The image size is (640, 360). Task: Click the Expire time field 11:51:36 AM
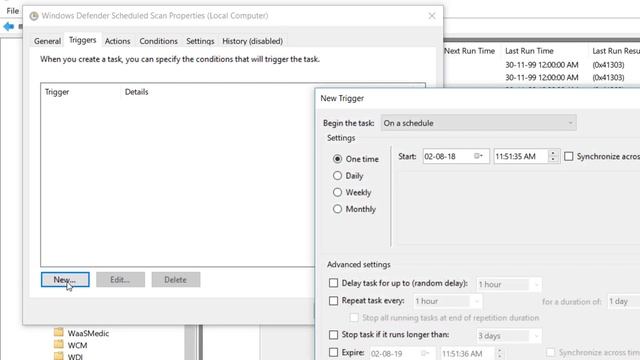tap(467, 353)
